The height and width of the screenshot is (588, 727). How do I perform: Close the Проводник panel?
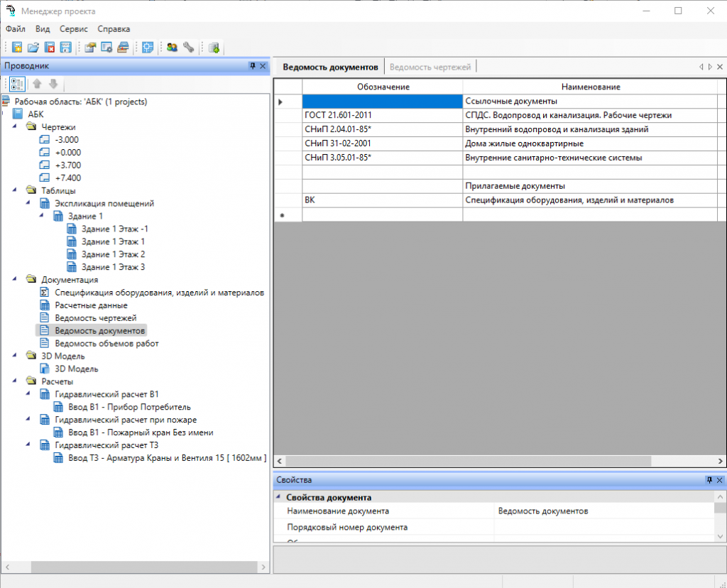tap(263, 66)
